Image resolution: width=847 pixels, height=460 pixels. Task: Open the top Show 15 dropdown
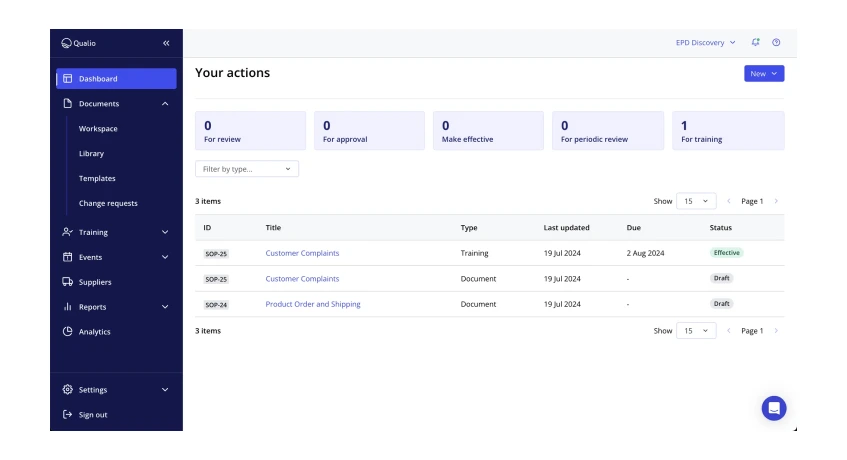696,201
